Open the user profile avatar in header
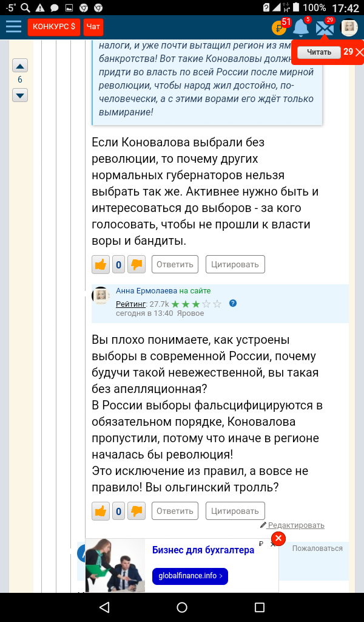This screenshot has height=622, width=364. click(x=349, y=27)
